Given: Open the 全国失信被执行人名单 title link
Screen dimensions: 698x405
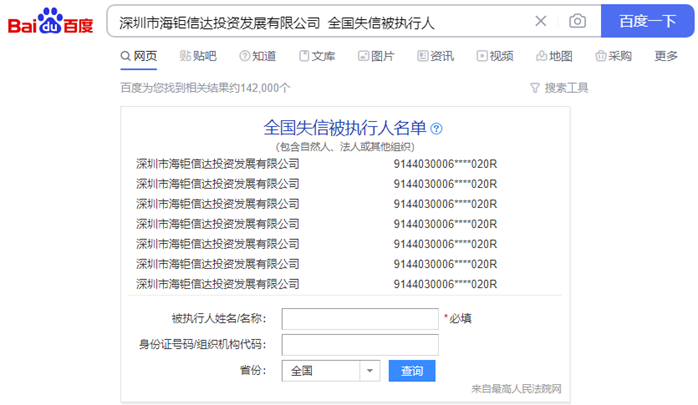Looking at the screenshot, I should pos(345,128).
